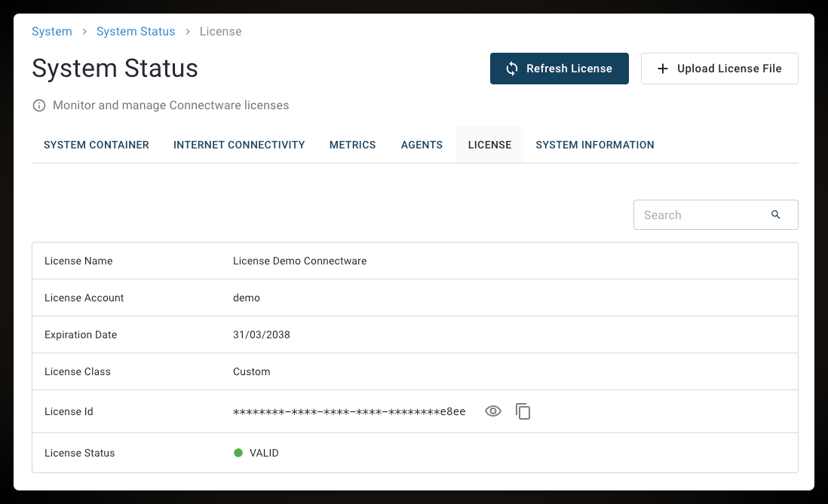Click the expiration date 31/03/2038

click(x=261, y=334)
